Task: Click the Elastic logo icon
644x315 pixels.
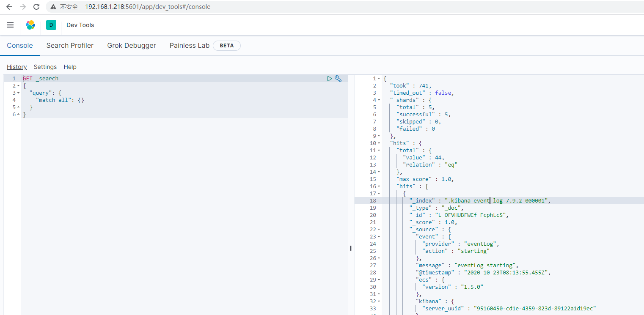Action: click(x=30, y=25)
